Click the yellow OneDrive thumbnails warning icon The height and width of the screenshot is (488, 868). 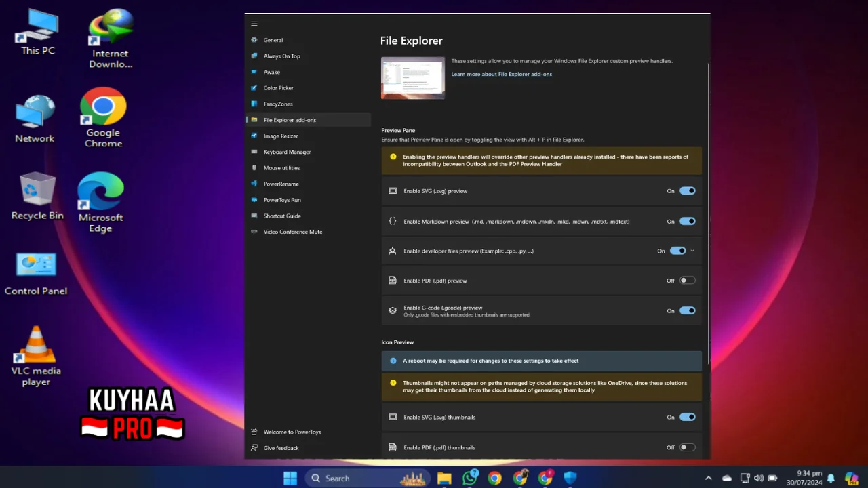[x=393, y=384]
